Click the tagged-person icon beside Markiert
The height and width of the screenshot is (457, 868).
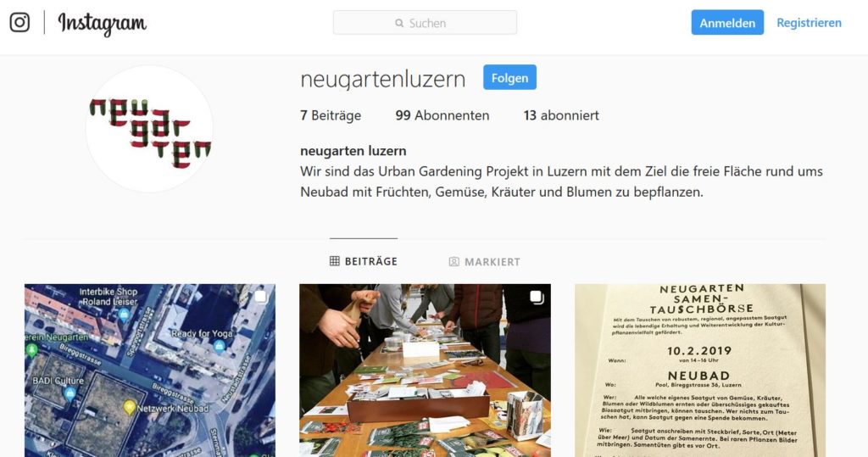454,261
